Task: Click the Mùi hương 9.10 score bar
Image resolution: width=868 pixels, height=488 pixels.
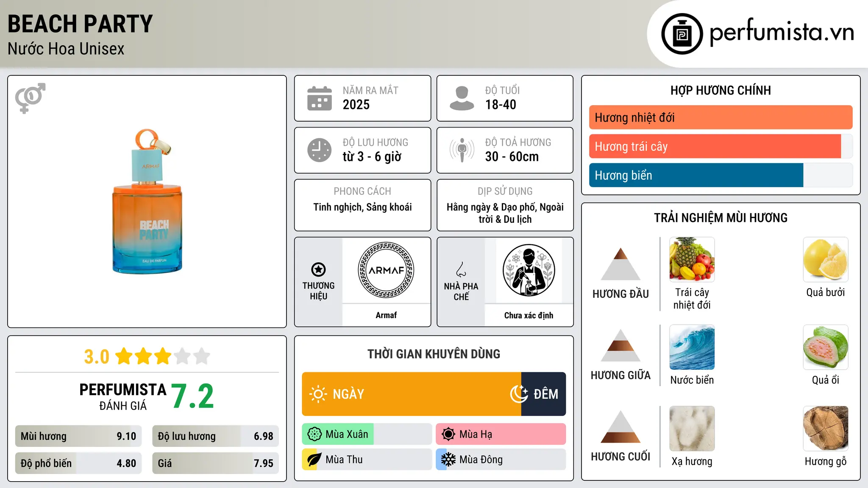Action: pyautogui.click(x=78, y=436)
